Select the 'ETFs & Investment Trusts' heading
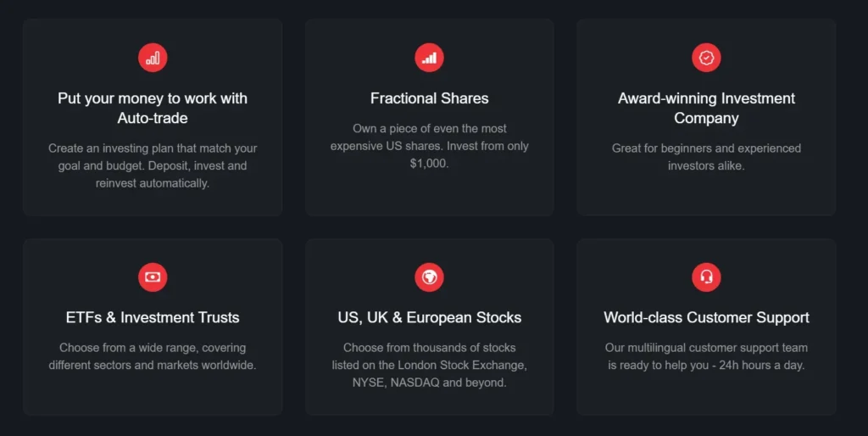The height and width of the screenshot is (436, 868). 153,317
